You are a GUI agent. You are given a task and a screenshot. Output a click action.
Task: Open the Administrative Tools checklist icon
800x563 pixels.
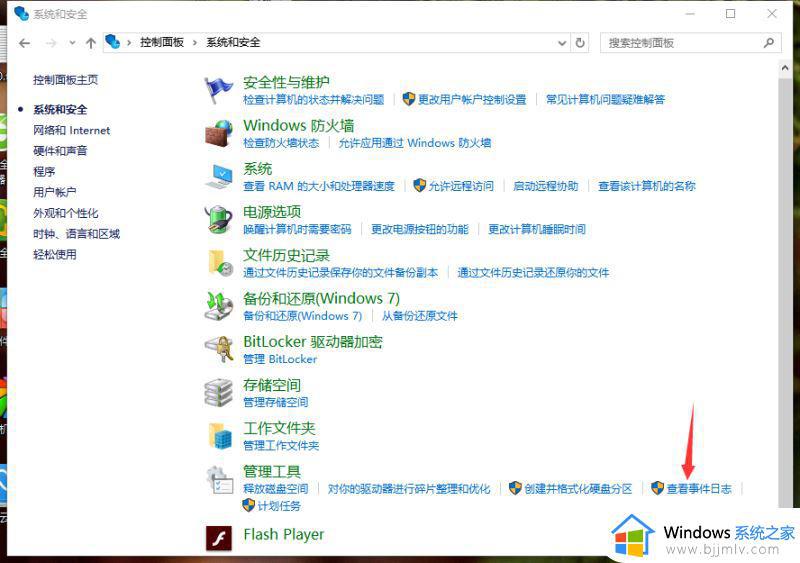(x=219, y=480)
